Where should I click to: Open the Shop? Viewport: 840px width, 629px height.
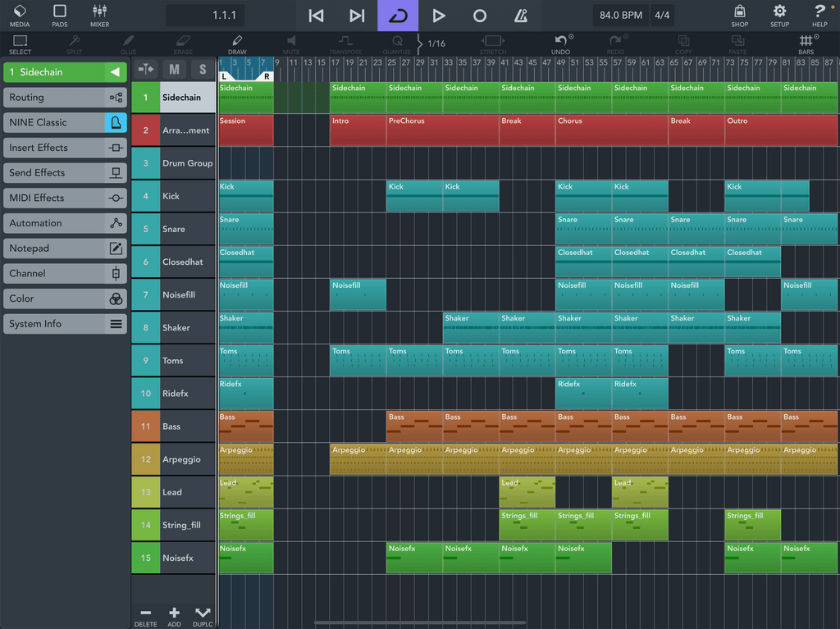tap(739, 15)
